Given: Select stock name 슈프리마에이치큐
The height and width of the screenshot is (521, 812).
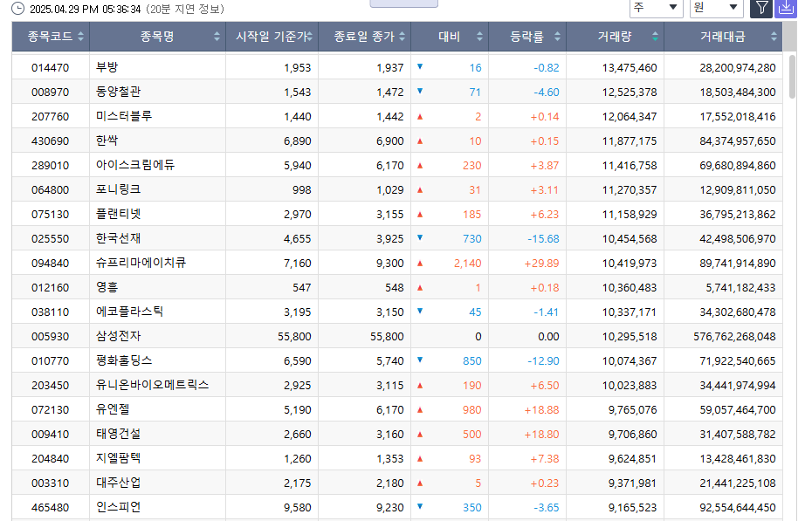Looking at the screenshot, I should click(141, 263).
